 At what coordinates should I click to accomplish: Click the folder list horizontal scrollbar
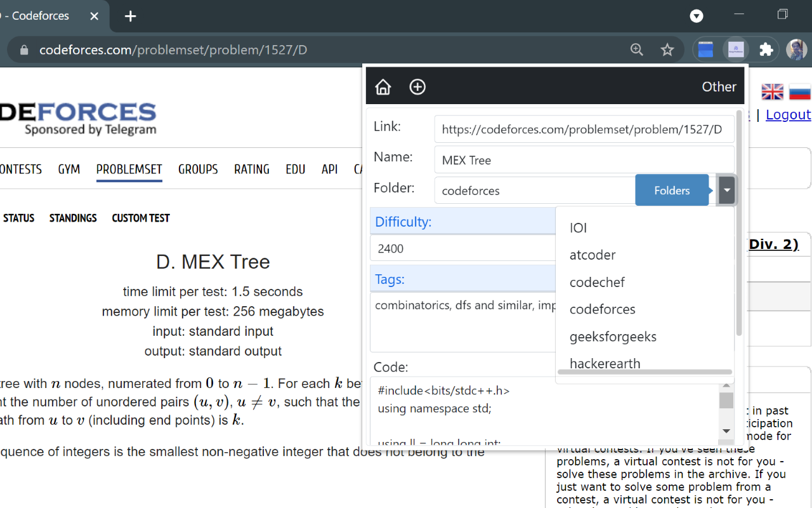645,373
